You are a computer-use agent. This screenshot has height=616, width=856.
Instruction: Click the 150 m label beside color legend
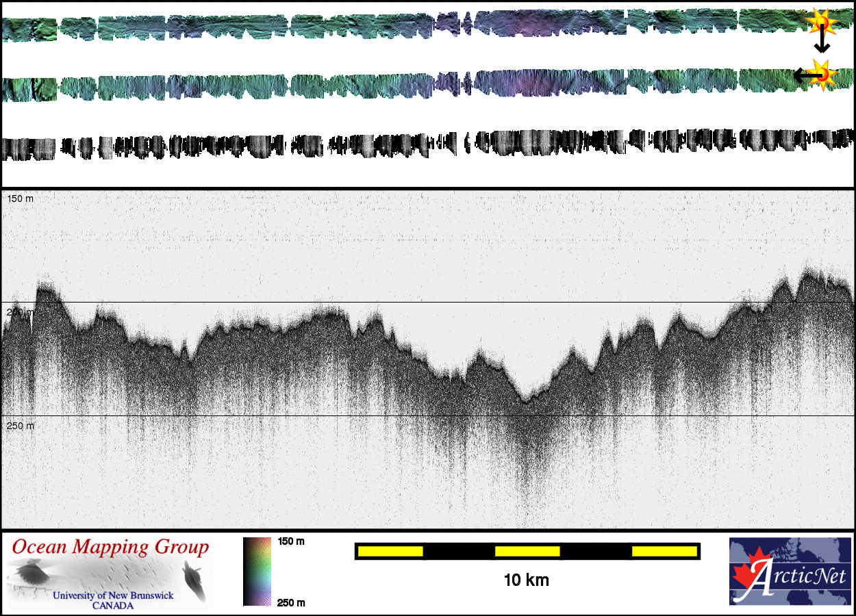pos(291,541)
